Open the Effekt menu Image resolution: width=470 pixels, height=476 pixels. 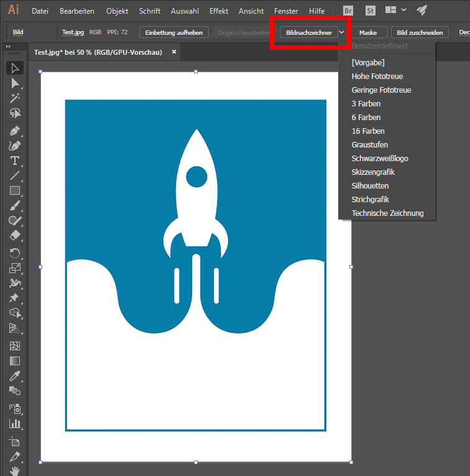(219, 11)
